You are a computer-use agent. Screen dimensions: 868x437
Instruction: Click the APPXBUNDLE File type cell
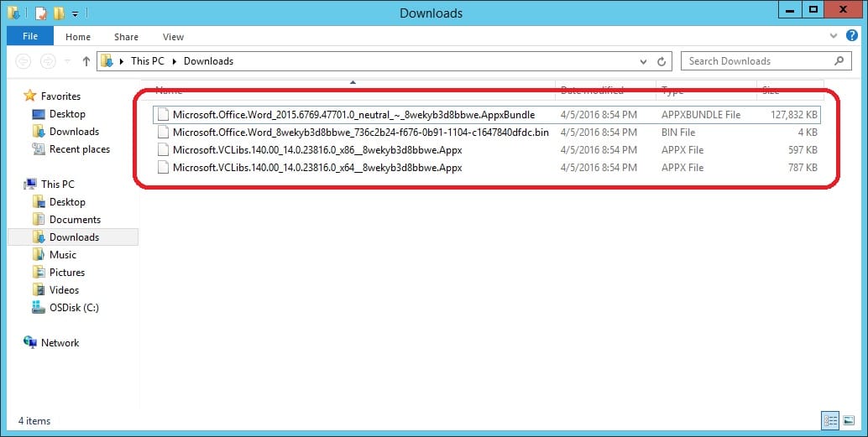(x=700, y=115)
